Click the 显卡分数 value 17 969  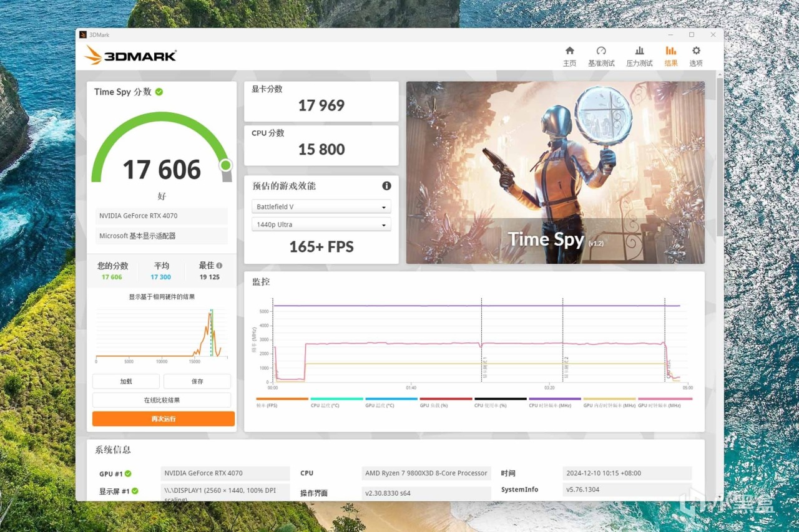coord(321,105)
